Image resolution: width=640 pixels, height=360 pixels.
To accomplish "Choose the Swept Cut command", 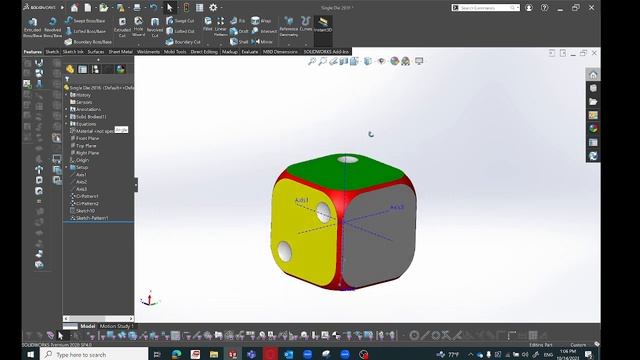I will 180,20.
